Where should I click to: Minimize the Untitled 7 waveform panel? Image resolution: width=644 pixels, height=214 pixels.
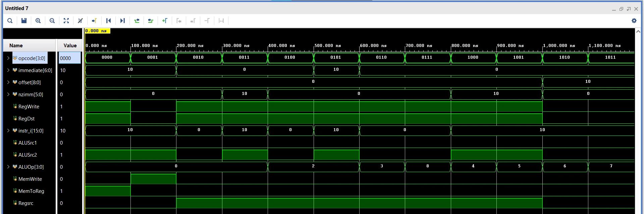click(x=614, y=9)
